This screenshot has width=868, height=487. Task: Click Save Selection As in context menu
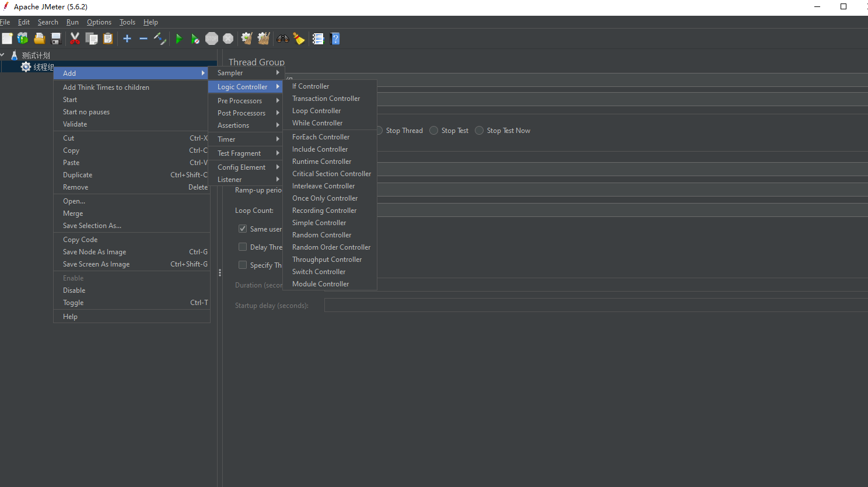132,226
